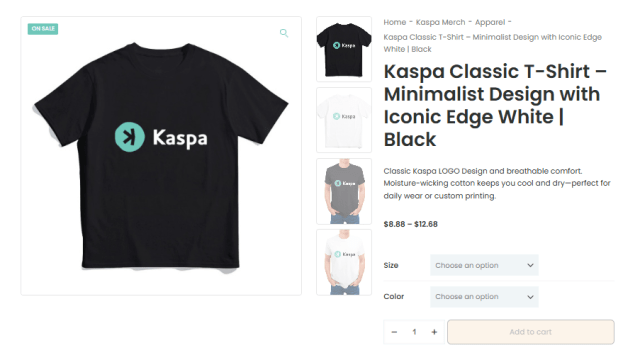Click the Kaspa logo on the main shirt
This screenshot has height=360, width=640.
point(161,137)
